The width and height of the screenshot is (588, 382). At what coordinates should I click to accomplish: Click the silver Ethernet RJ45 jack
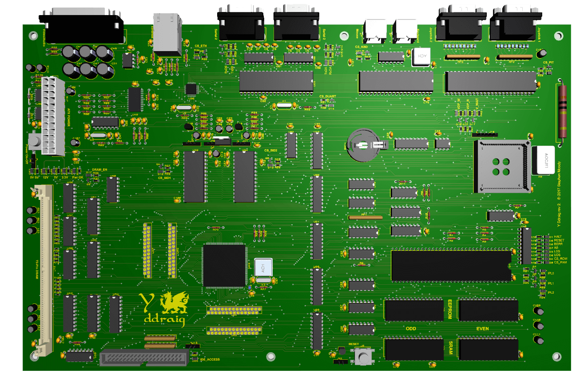pyautogui.click(x=168, y=34)
